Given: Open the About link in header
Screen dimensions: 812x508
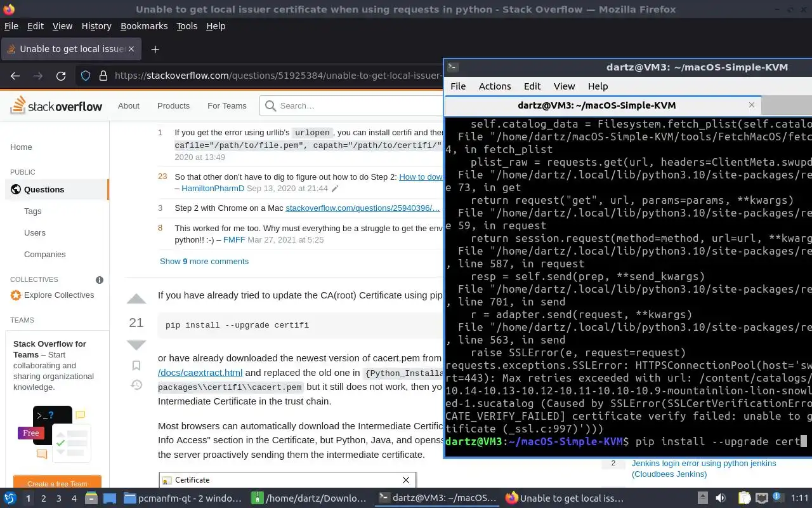Looking at the screenshot, I should 129,105.
